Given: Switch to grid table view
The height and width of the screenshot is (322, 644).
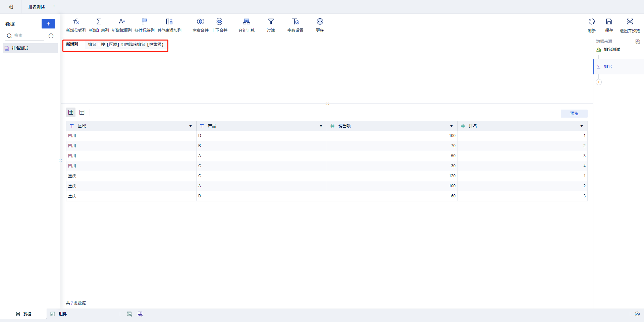Looking at the screenshot, I should point(71,112).
